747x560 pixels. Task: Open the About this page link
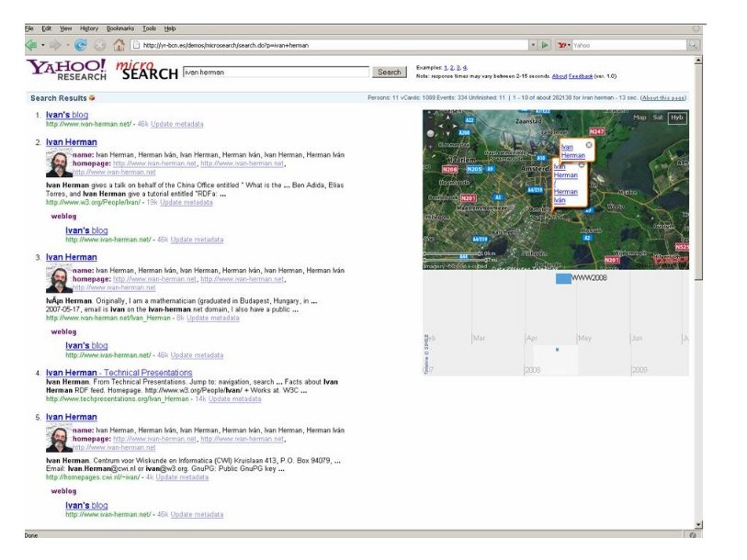coord(663,97)
